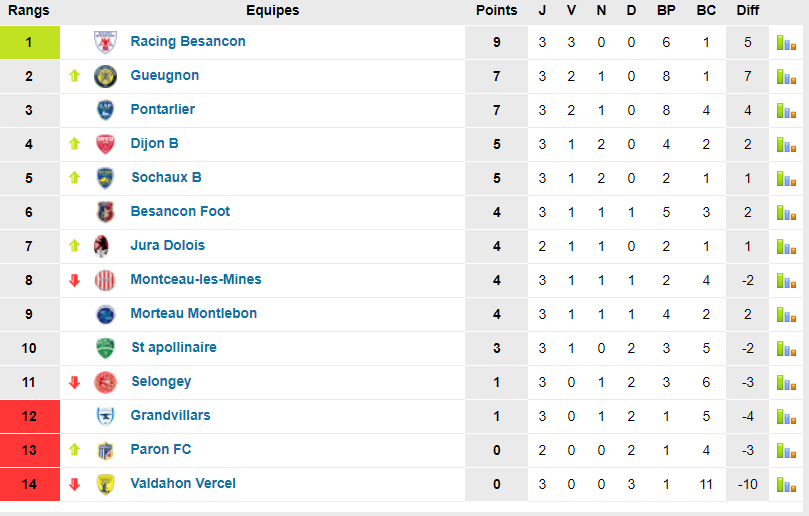This screenshot has height=516, width=809.
Task: Click the Diff column header
Action: [747, 11]
